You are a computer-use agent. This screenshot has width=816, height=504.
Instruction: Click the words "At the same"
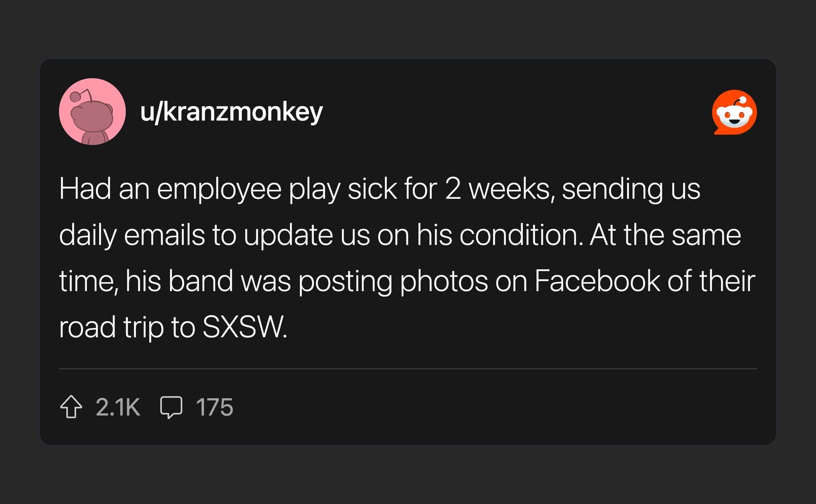pyautogui.click(x=665, y=235)
